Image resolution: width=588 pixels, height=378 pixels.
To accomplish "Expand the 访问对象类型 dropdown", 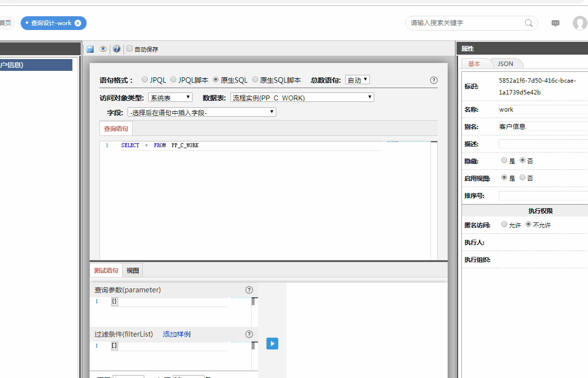I will coord(170,97).
